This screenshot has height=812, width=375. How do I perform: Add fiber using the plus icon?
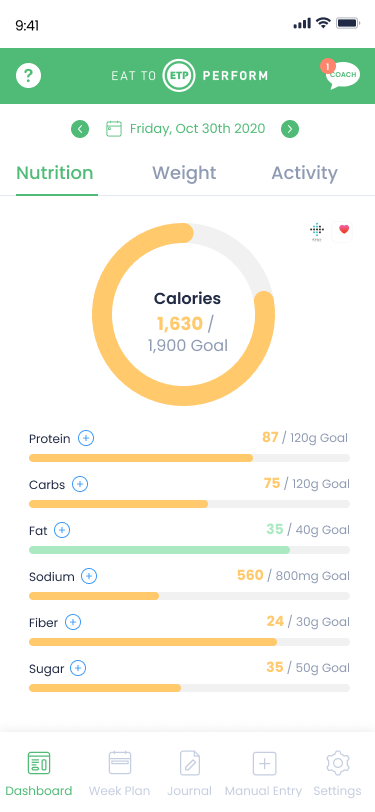73,622
